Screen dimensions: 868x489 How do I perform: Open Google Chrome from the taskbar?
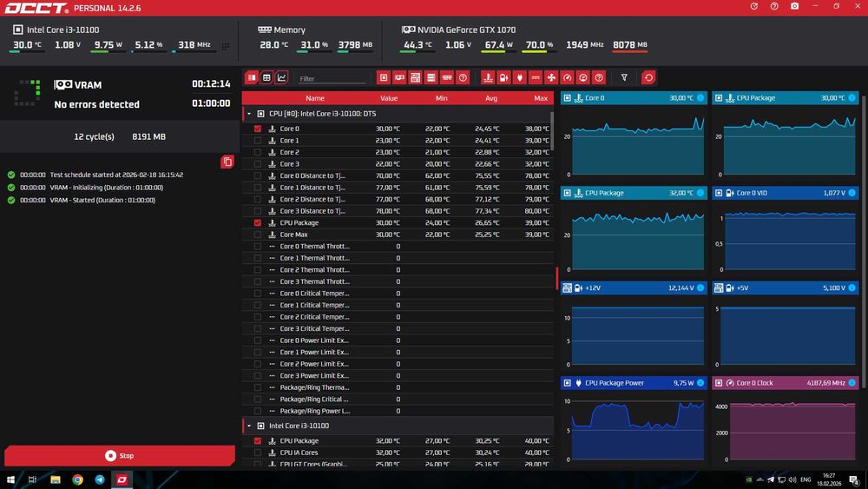click(77, 479)
